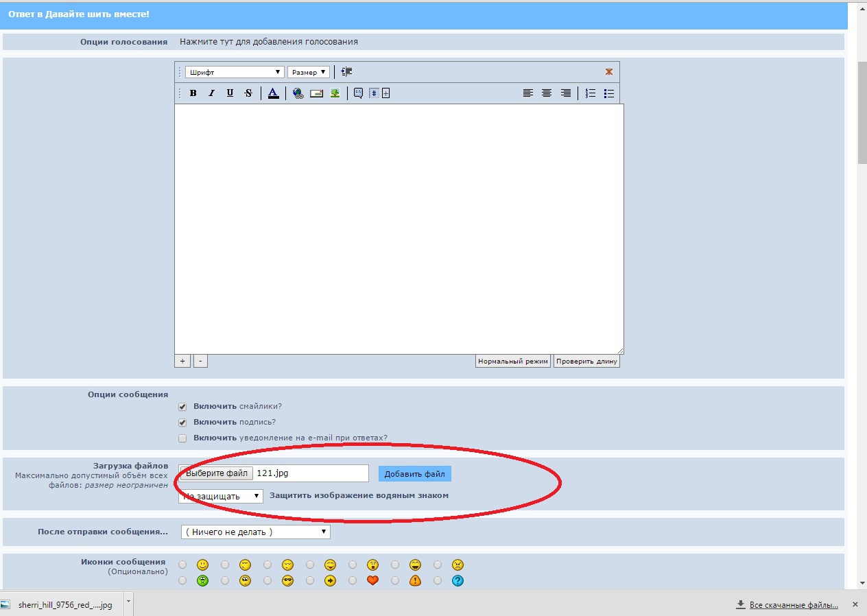
Task: Click the download arrow icon near Все скачанные файлы
Action: [x=740, y=605]
